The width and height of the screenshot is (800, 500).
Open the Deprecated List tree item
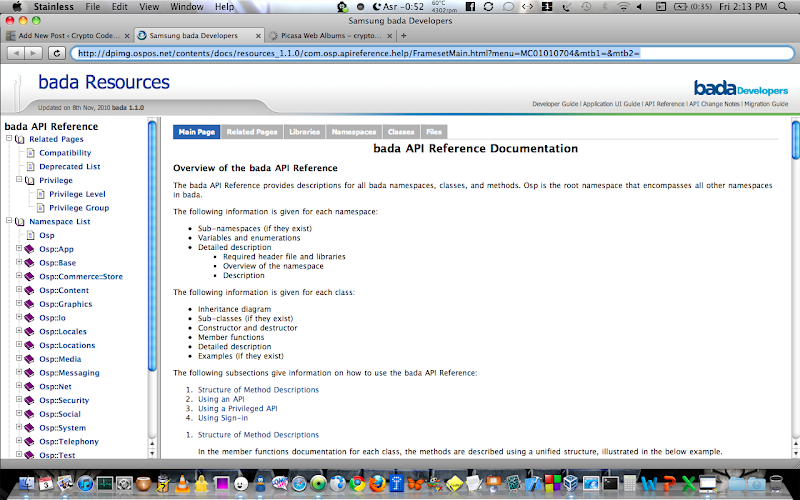pyautogui.click(x=70, y=166)
